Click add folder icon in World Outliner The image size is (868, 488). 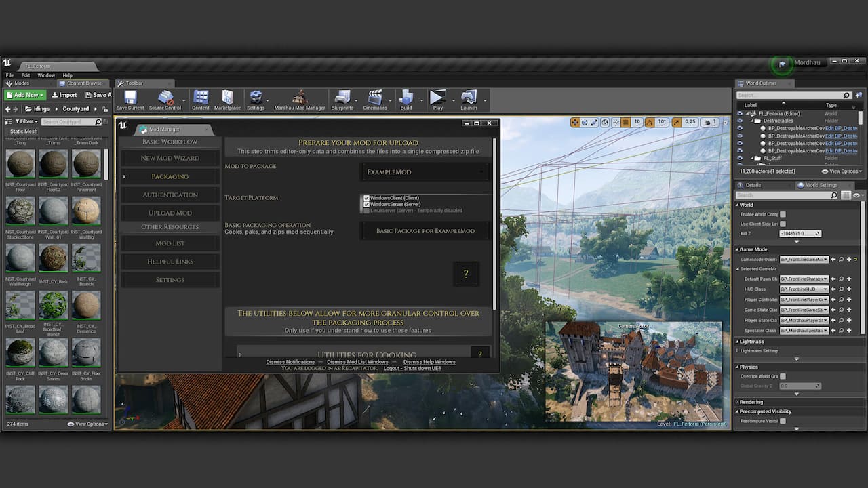[x=859, y=96]
